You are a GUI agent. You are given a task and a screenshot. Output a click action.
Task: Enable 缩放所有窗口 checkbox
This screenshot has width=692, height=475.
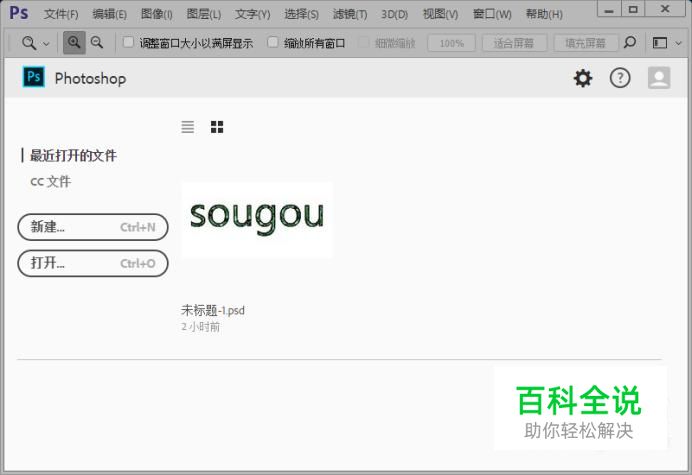pyautogui.click(x=273, y=42)
